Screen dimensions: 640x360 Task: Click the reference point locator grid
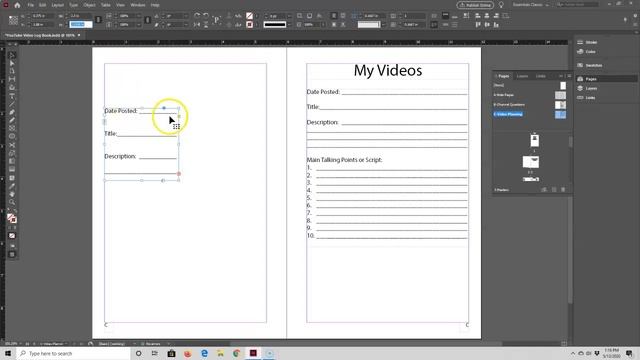[x=13, y=20]
